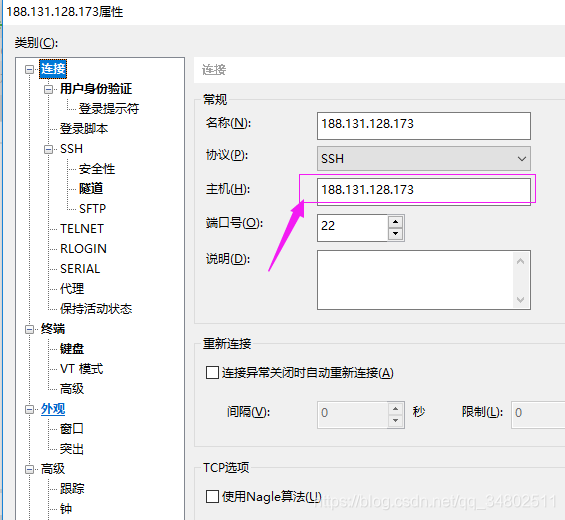Screen dimensions: 565x520
Task: Open 登录脚本 tree item
Action: (84, 129)
